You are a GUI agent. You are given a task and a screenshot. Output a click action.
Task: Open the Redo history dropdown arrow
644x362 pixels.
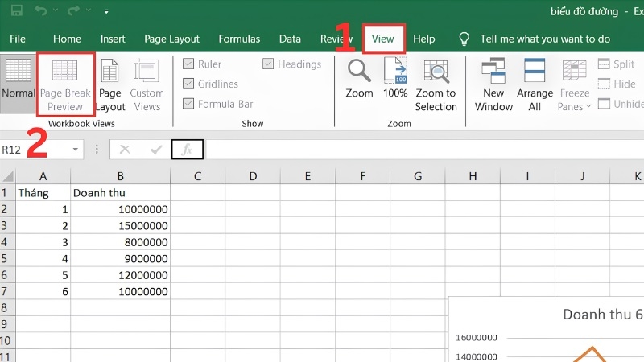pyautogui.click(x=89, y=10)
